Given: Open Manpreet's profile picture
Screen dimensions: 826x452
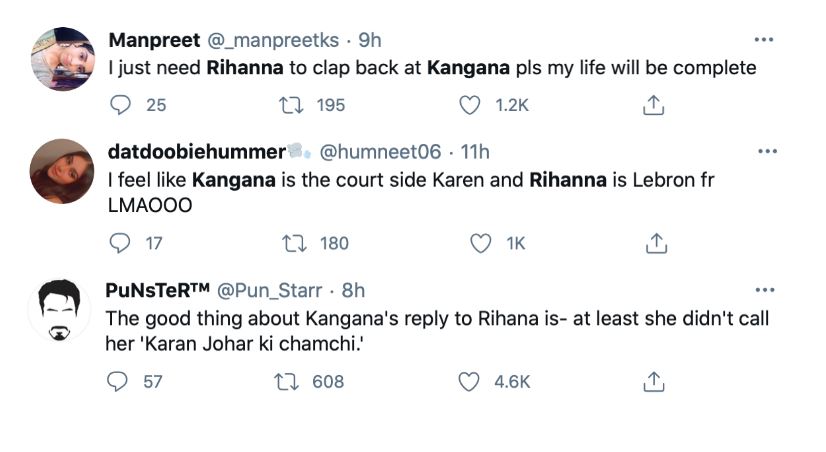Looking at the screenshot, I should 61,60.
